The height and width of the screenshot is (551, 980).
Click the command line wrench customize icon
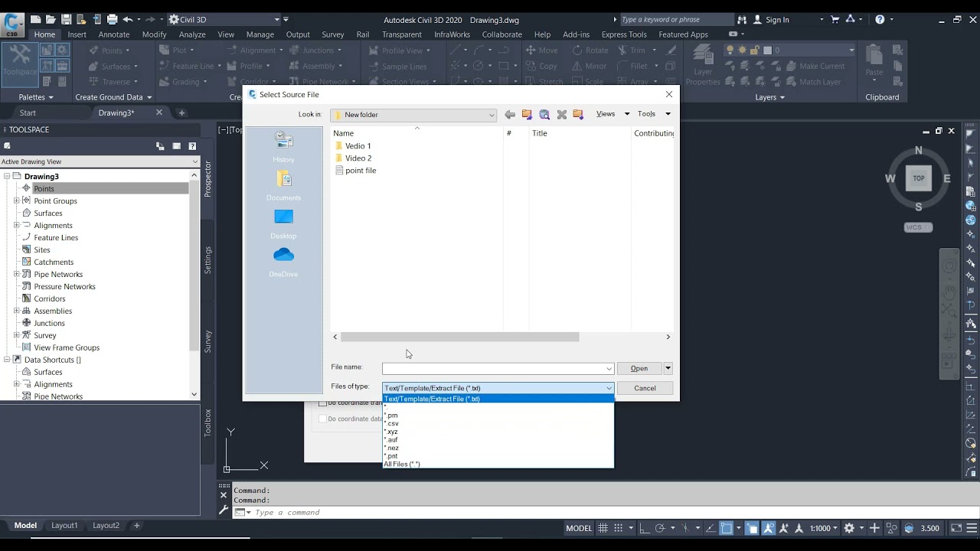point(224,509)
